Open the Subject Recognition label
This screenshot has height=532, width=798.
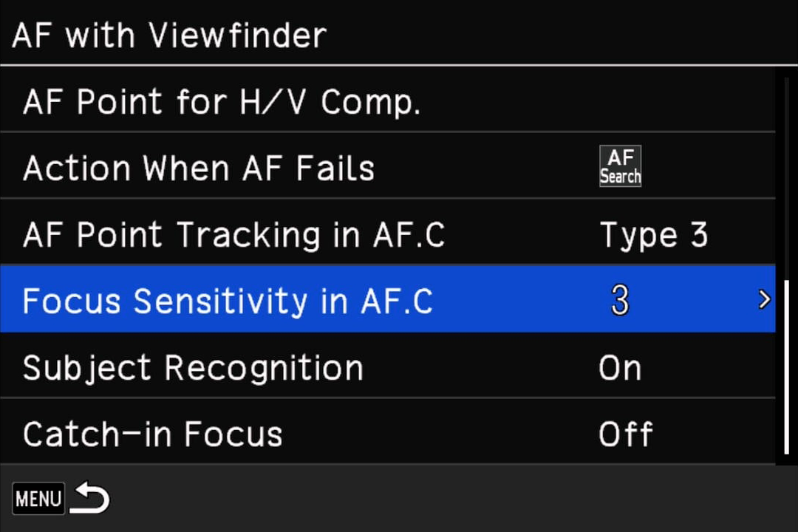[193, 368]
